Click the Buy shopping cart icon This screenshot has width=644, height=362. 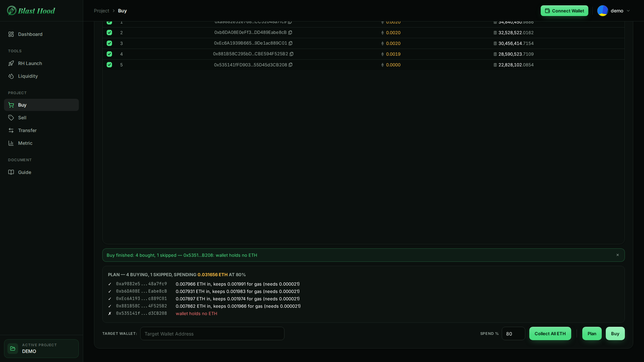click(x=11, y=105)
